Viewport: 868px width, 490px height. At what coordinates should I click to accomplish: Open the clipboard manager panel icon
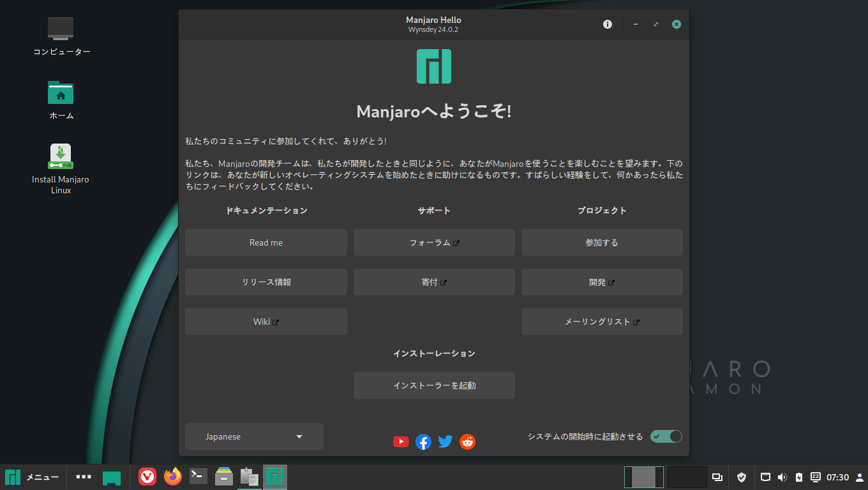250,477
